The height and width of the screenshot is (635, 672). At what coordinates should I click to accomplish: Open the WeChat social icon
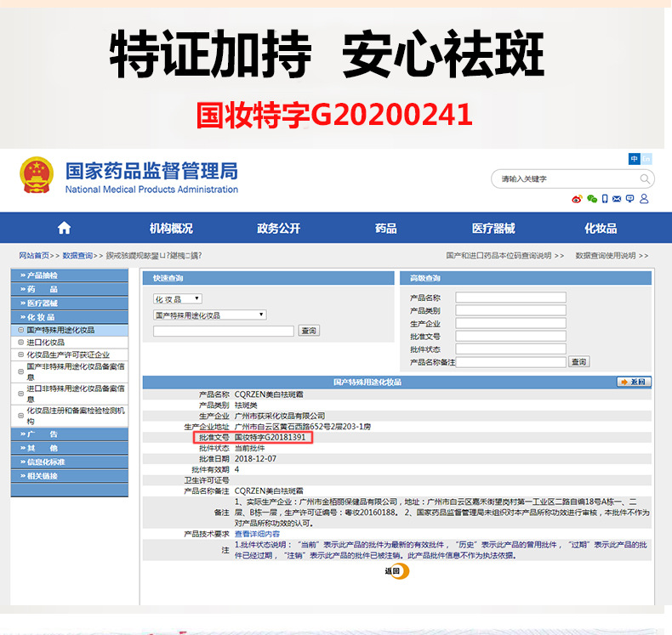pyautogui.click(x=592, y=199)
